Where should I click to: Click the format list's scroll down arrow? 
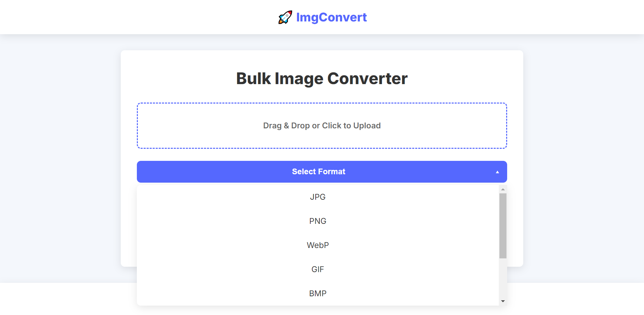tap(503, 301)
